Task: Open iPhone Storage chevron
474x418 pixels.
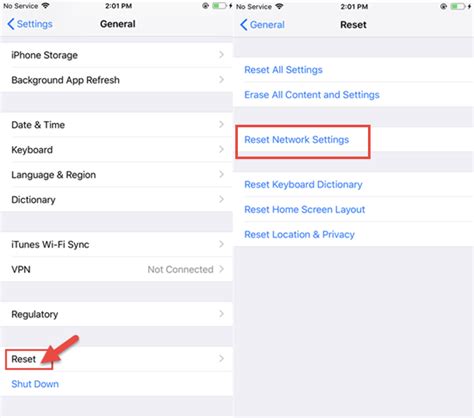Action: (x=221, y=55)
